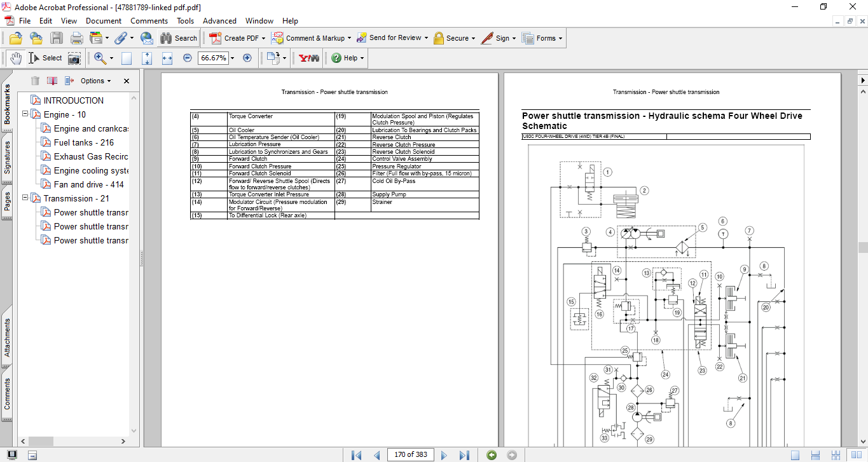Open the bookmarks Options dropdown
The width and height of the screenshot is (868, 462).
(x=95, y=81)
